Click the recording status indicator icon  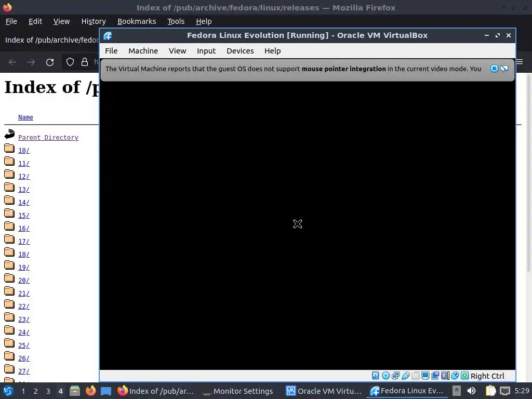coord(435,376)
